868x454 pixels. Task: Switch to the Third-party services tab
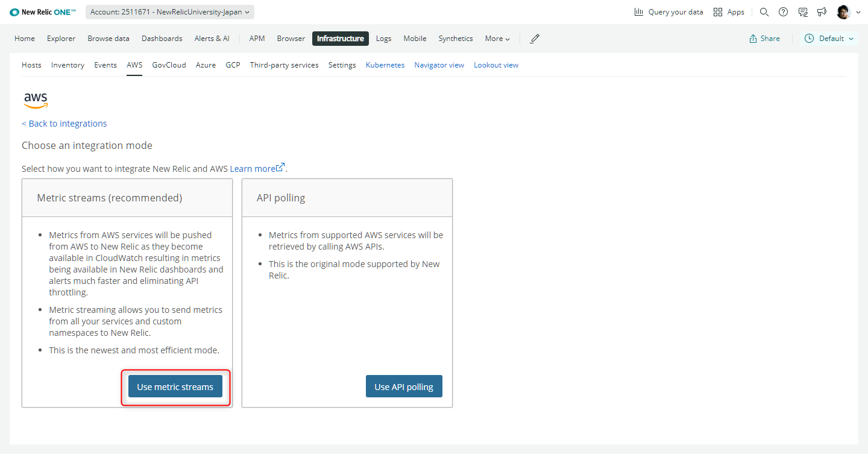[x=285, y=65]
